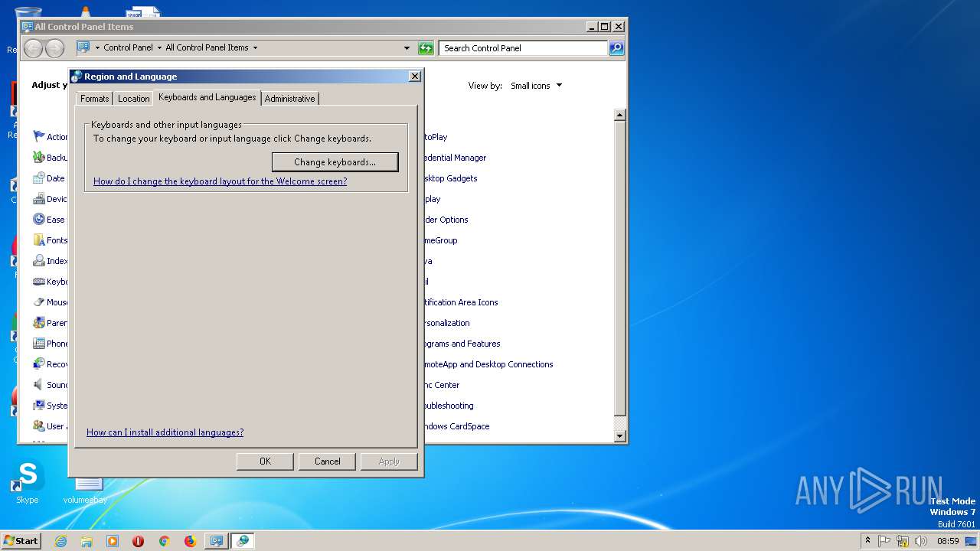
Task: Click the Action Center tray flag
Action: 885,541
